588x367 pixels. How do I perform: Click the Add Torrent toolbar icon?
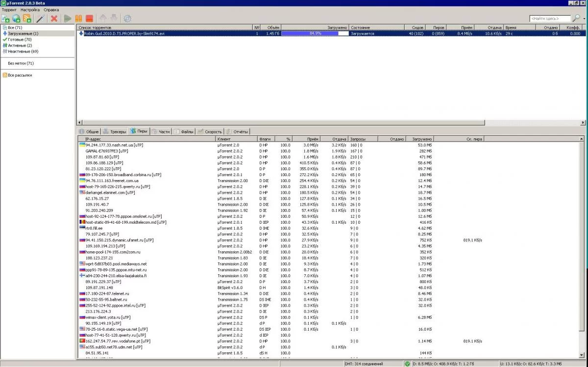[5, 19]
